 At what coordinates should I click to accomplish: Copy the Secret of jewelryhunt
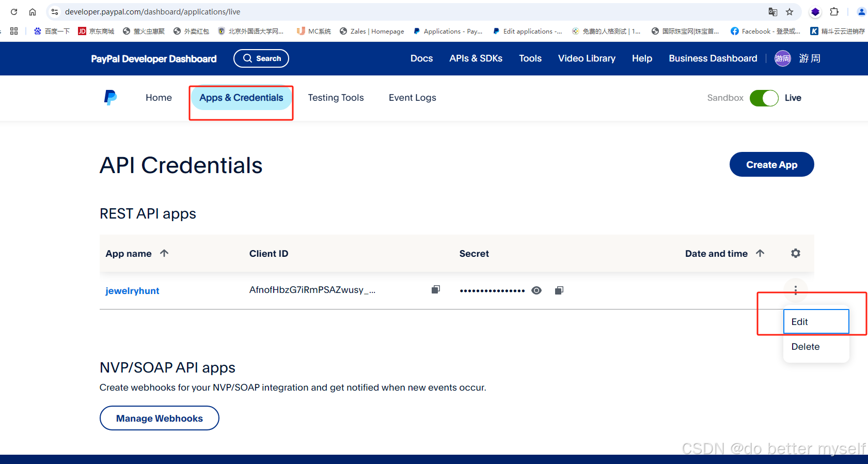(559, 290)
